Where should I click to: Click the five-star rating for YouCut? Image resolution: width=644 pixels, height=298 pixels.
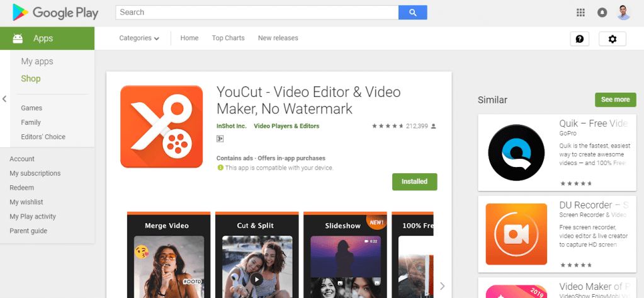click(x=388, y=126)
